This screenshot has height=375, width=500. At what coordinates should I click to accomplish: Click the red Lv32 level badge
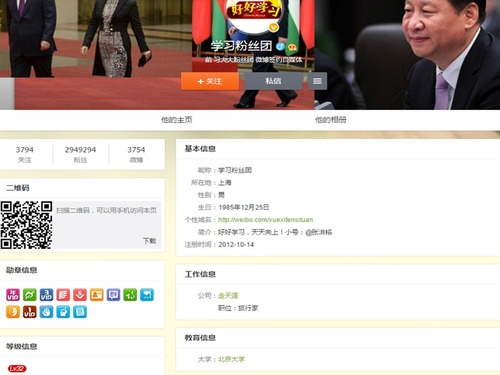[17, 368]
